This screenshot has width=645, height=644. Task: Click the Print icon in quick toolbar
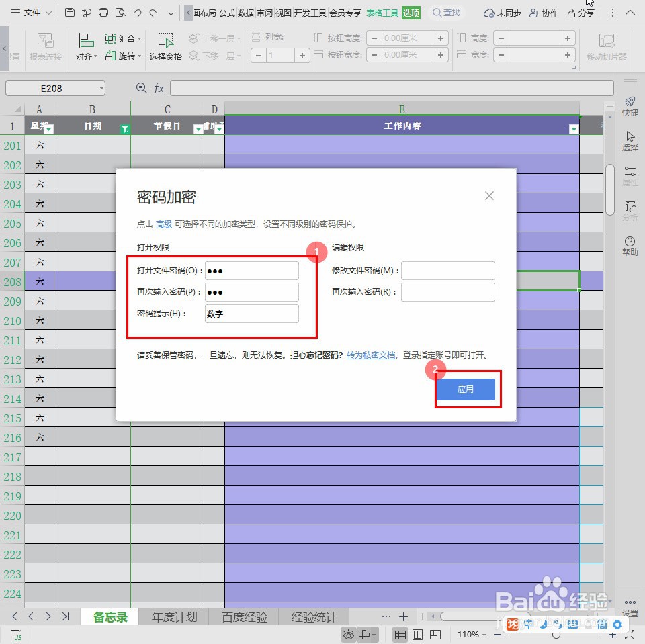103,13
